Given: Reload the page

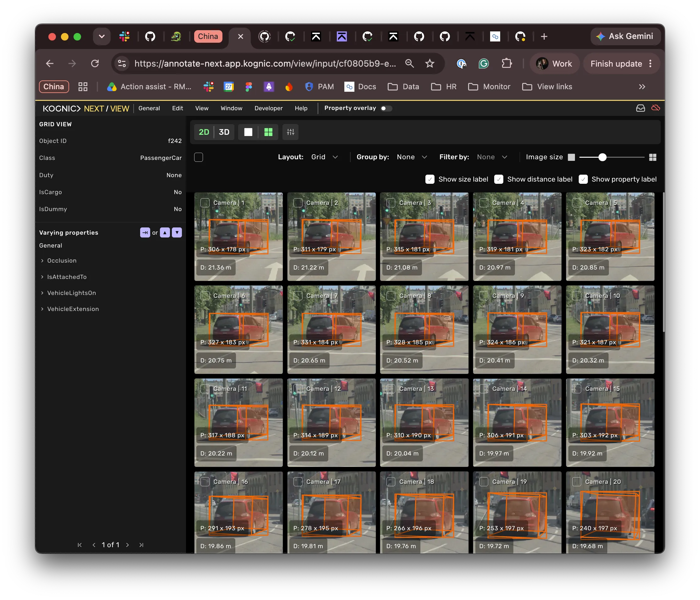Looking at the screenshot, I should click(x=95, y=63).
